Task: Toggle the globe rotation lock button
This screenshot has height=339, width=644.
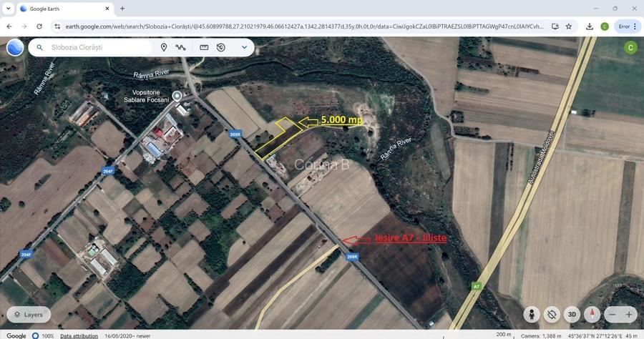Action: [x=552, y=314]
